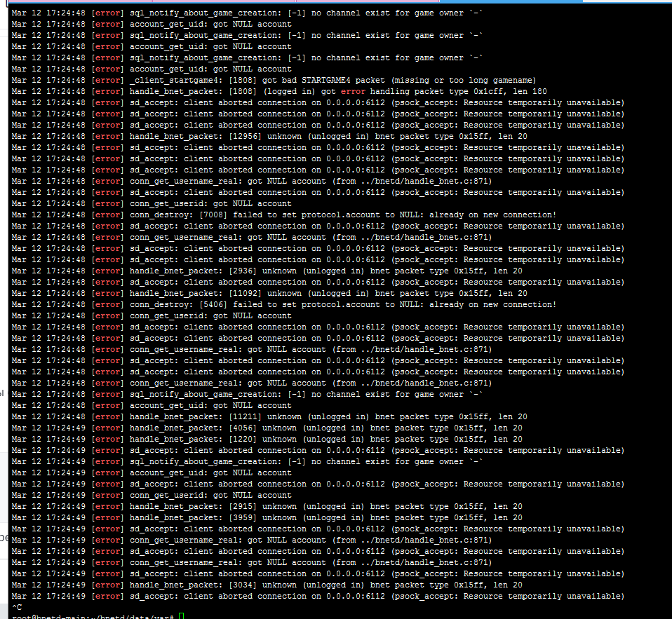672x619 pixels.
Task: Click the sql_notify_about_game_creation line stamped 17:24:49
Action: (x=247, y=462)
